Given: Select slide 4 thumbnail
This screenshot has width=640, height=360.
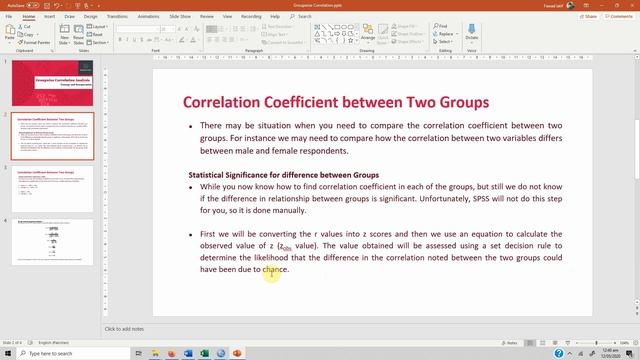Looking at the screenshot, I should pos(52,242).
